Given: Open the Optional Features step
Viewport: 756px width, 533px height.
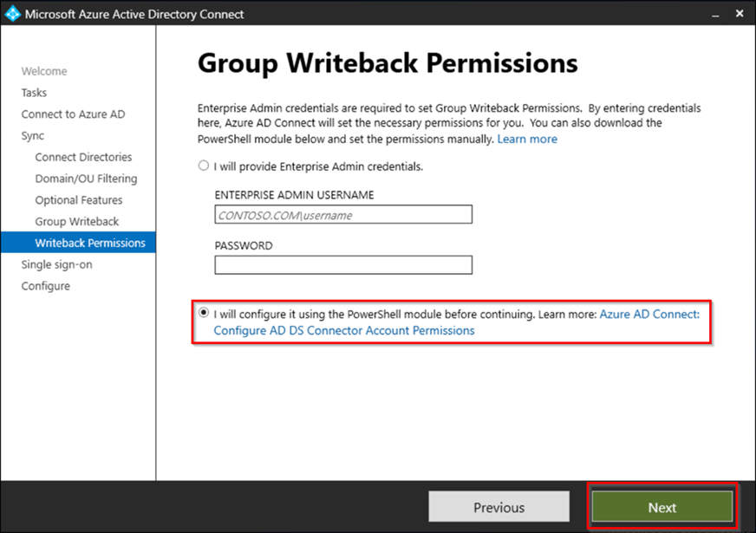Looking at the screenshot, I should click(x=79, y=200).
